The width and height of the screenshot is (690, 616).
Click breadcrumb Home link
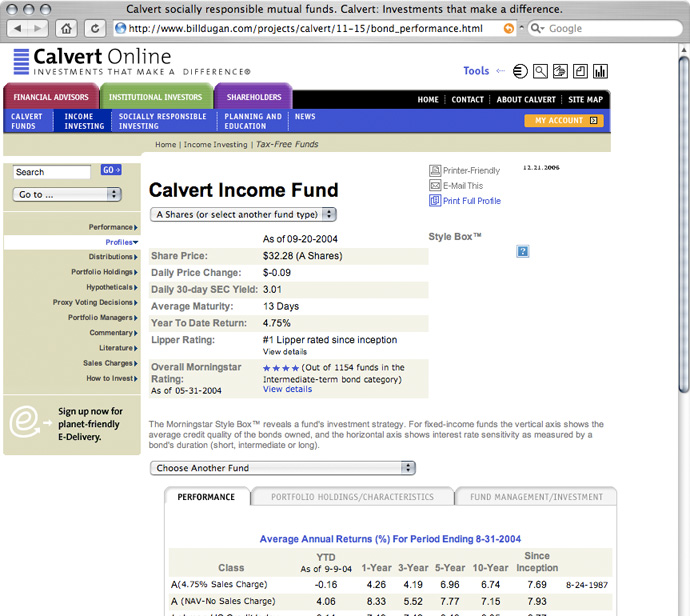(165, 145)
